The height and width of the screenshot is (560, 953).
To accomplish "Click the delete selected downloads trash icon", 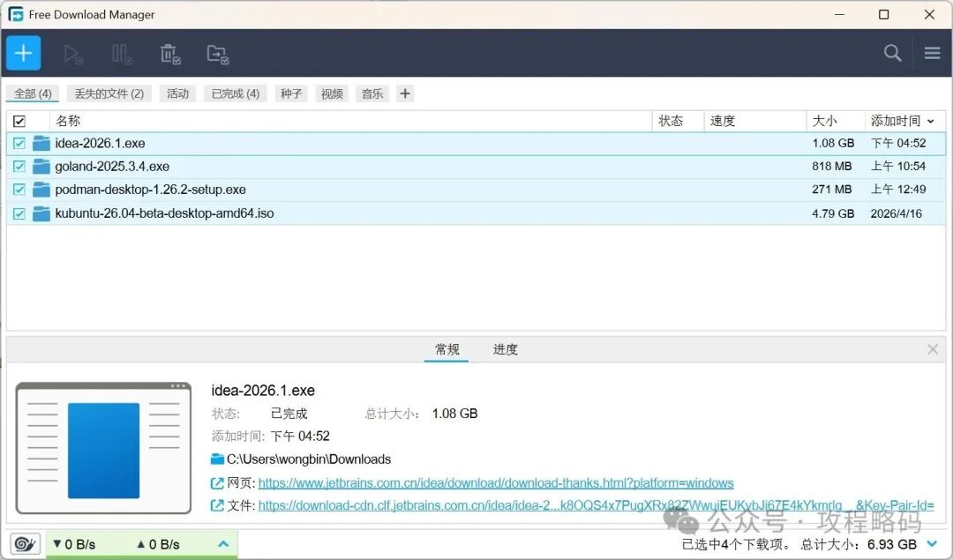I will tap(170, 54).
